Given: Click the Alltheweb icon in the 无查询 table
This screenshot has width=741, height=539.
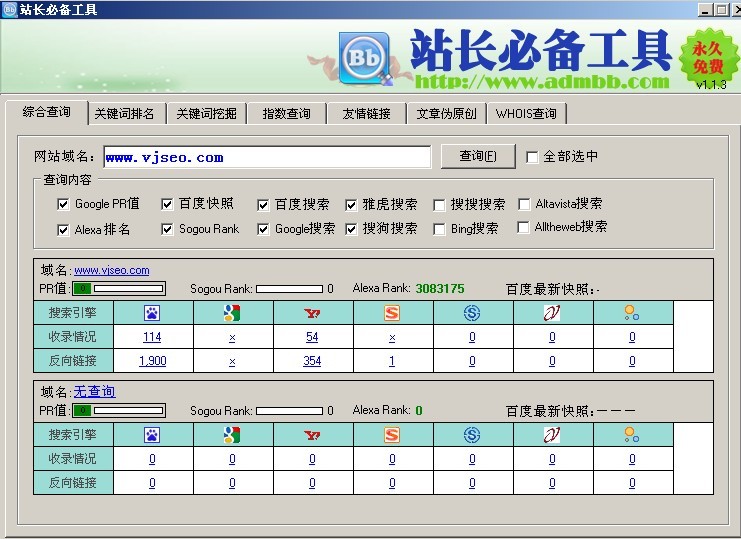Looking at the screenshot, I should click(631, 435).
